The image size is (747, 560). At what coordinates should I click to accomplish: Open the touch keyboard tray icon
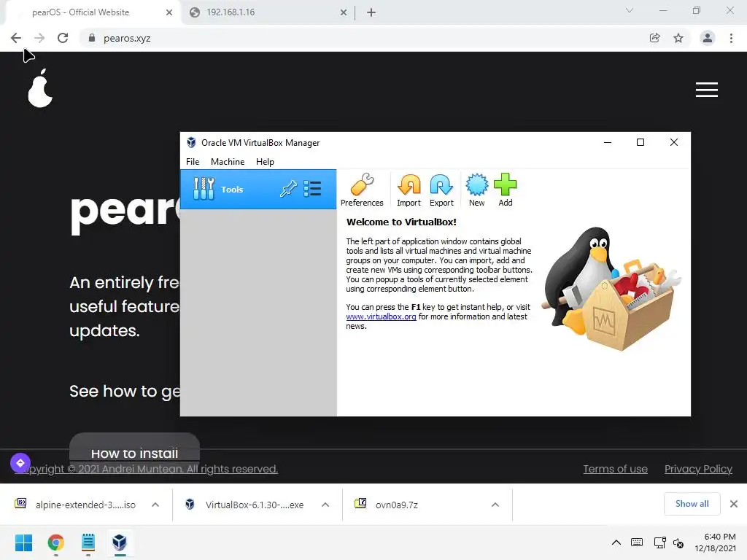(x=636, y=542)
